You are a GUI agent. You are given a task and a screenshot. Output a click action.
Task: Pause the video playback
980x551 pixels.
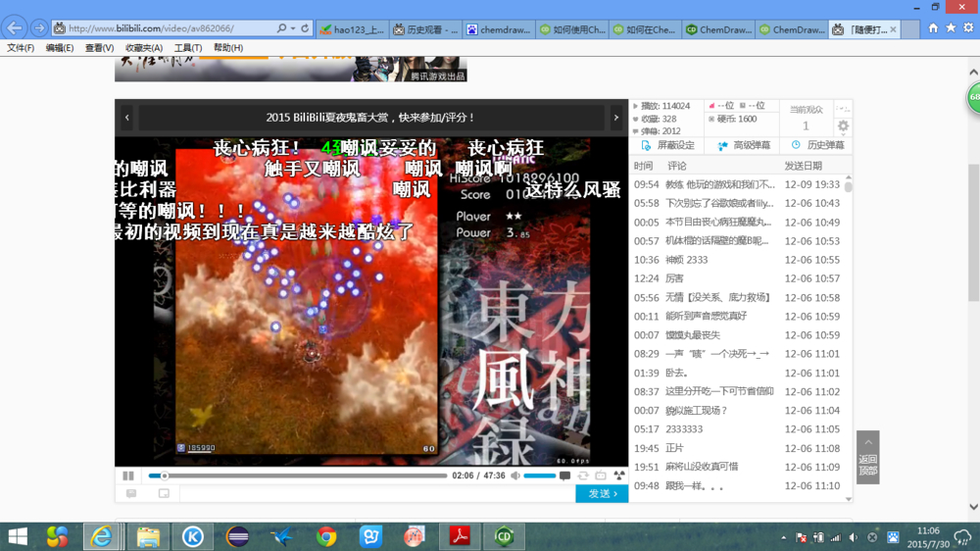pyautogui.click(x=128, y=476)
